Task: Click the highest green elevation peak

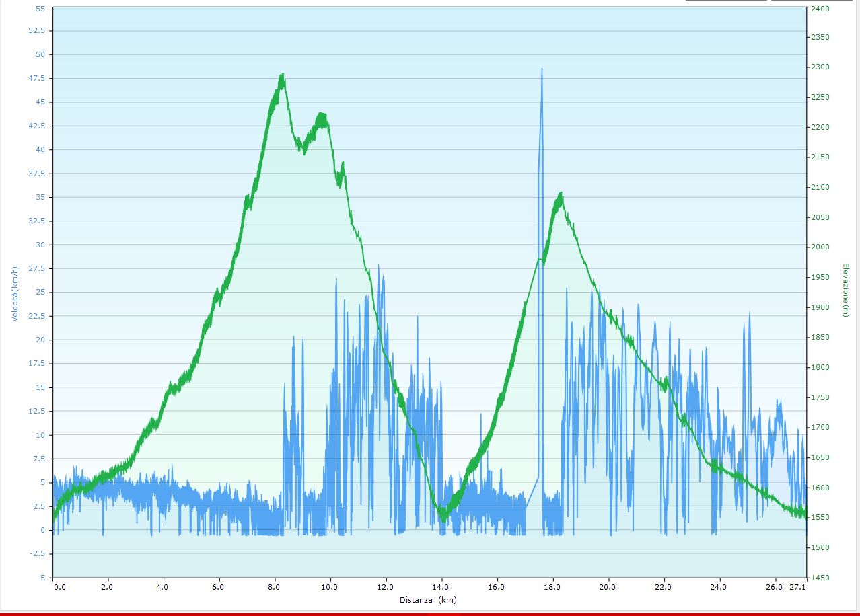Action: [282, 75]
